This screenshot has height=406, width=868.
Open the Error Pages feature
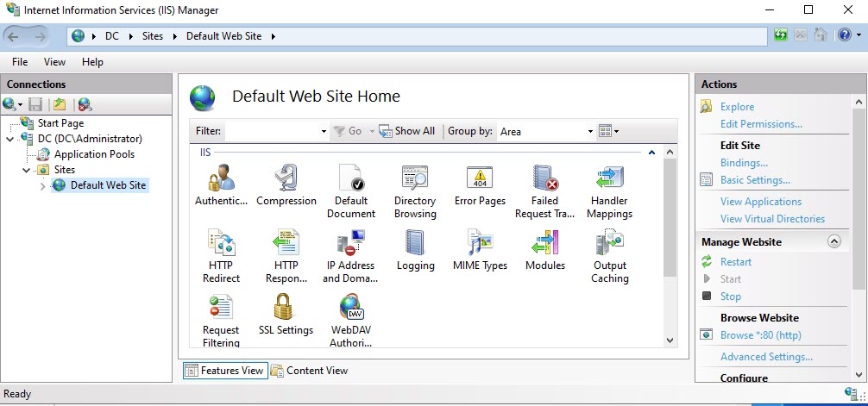[x=480, y=179]
